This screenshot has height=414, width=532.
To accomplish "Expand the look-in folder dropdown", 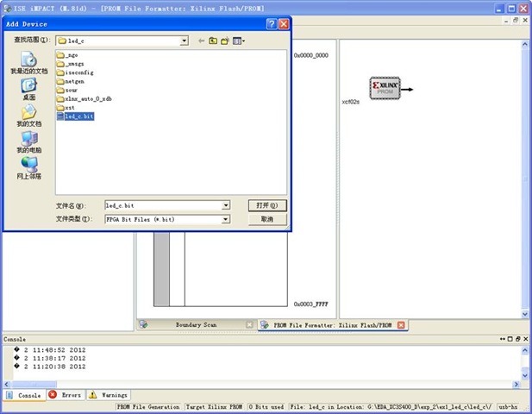I will [184, 41].
